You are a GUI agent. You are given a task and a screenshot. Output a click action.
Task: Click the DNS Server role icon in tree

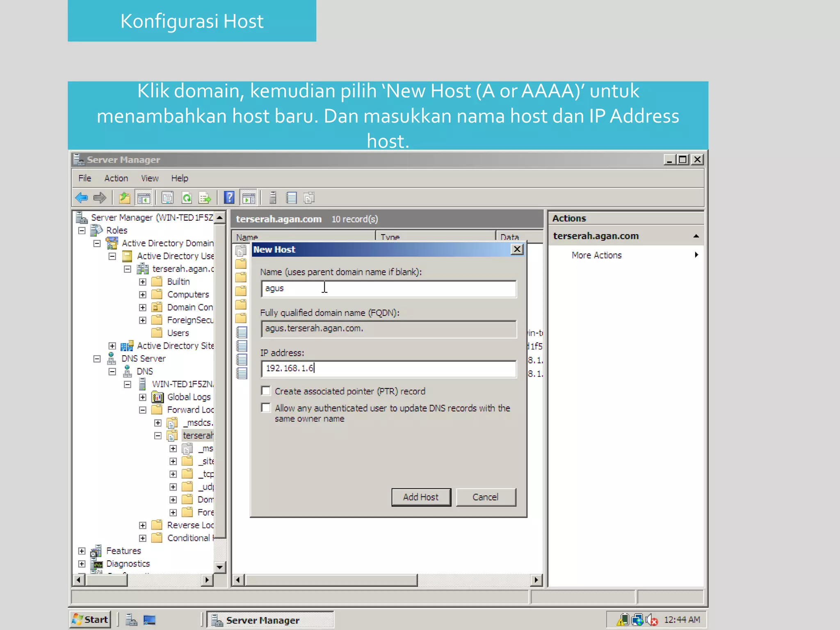coord(112,358)
